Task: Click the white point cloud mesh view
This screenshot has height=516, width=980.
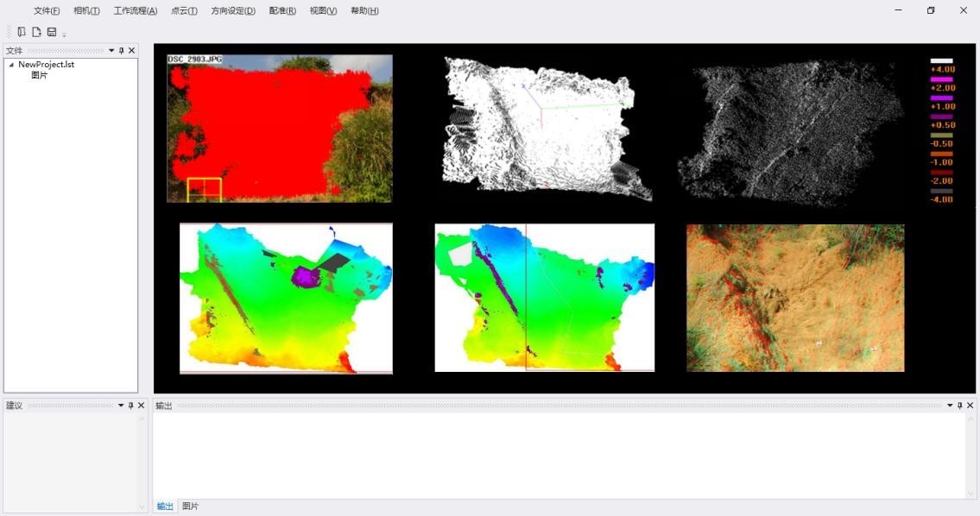Action: (x=546, y=127)
